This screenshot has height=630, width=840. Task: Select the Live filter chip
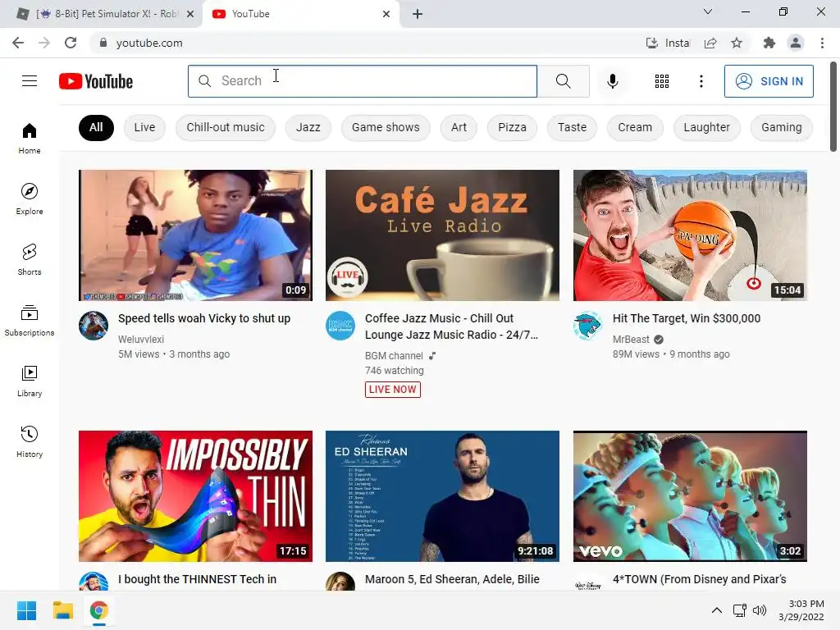coord(144,127)
